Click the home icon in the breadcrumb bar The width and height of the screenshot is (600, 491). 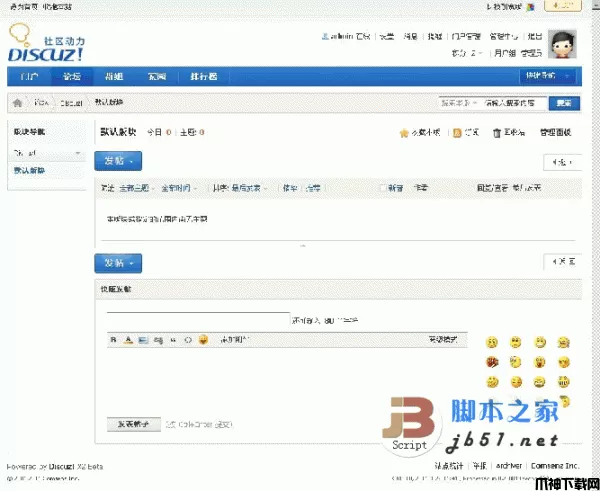coord(17,103)
